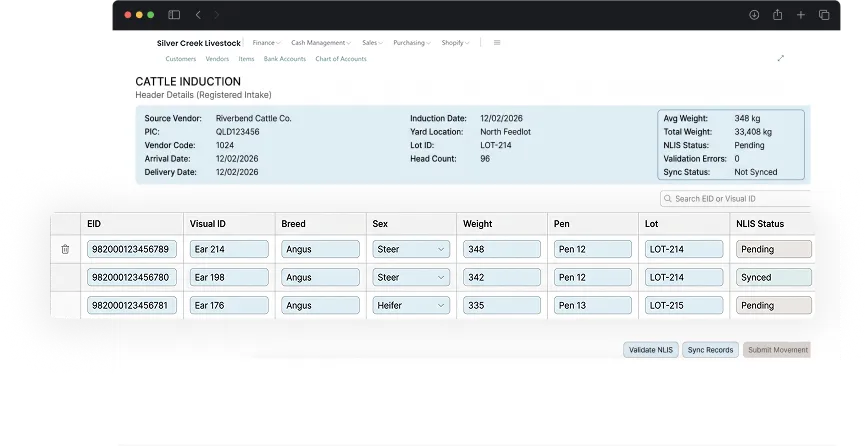Image resolution: width=865 pixels, height=446 pixels.
Task: Toggle the browser sidebar icon
Action: 174,15
